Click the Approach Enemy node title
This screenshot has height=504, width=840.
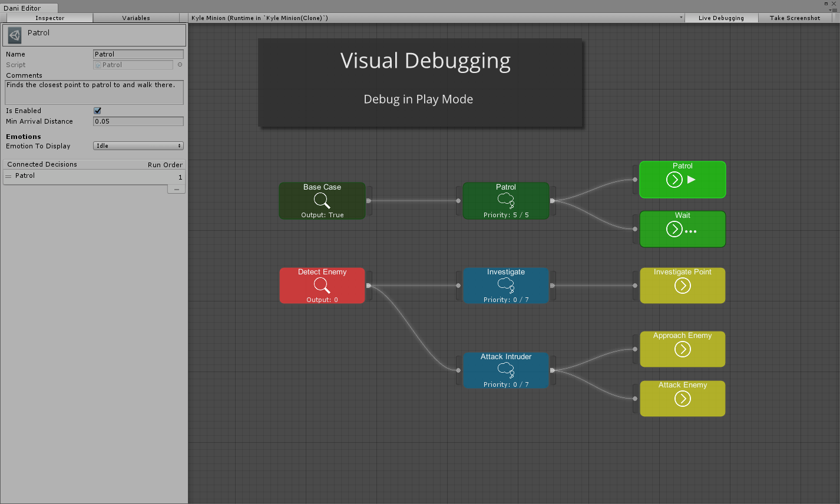click(x=683, y=335)
